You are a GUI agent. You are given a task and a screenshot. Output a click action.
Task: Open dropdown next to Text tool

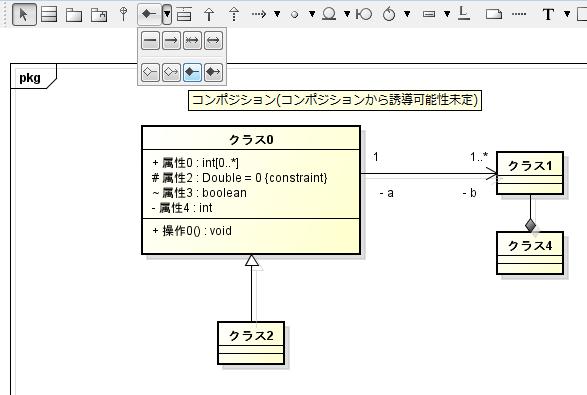(567, 15)
